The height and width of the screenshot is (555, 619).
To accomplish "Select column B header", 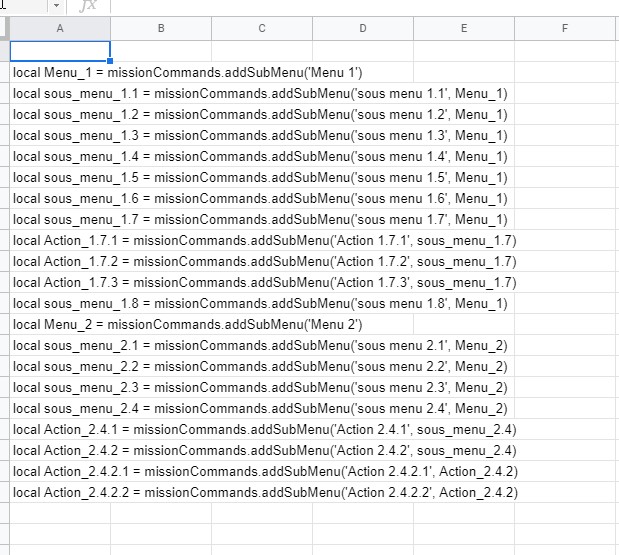I will (x=161, y=29).
